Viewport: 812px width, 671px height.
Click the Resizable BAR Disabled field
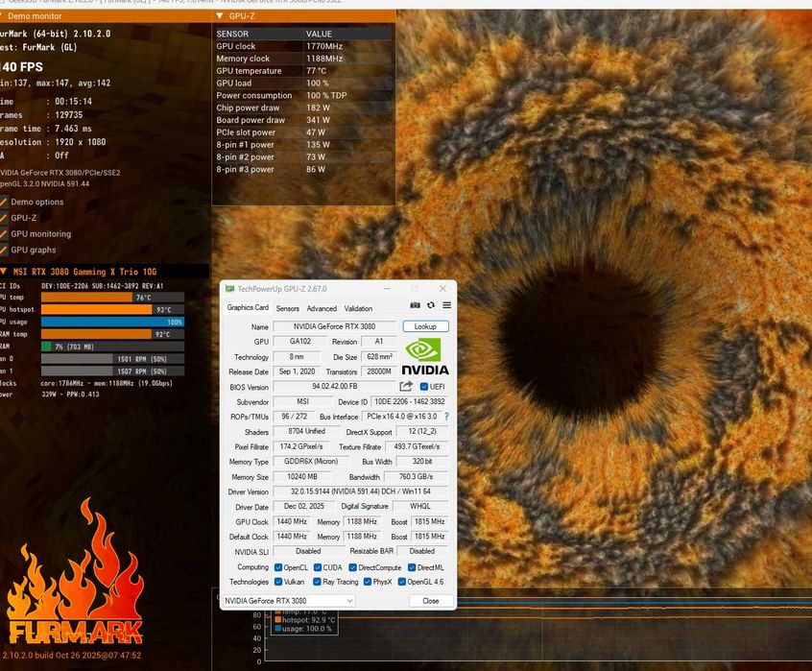coord(422,551)
